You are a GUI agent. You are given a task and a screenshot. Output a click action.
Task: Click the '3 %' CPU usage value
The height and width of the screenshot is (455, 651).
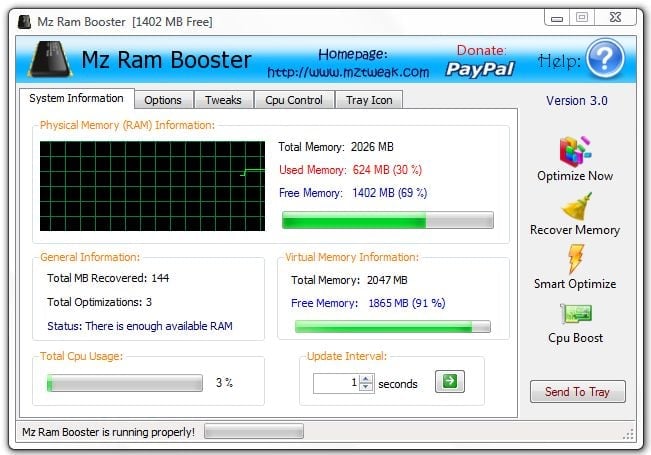(224, 383)
